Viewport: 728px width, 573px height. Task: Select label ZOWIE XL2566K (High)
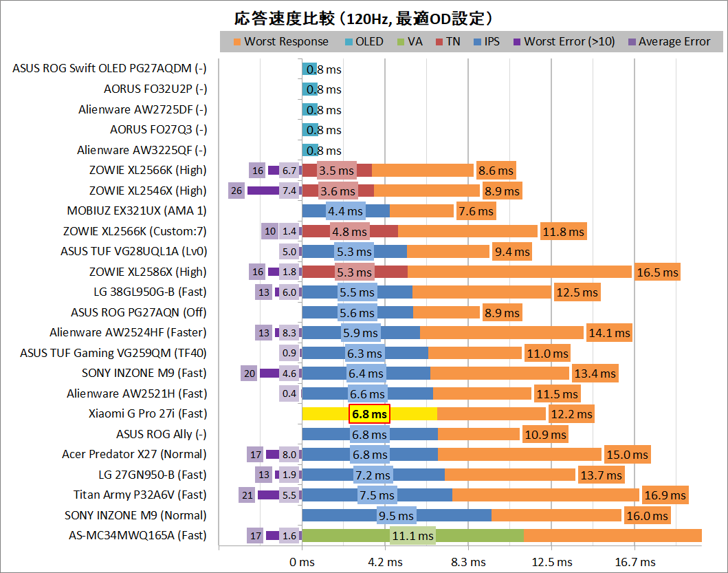pos(148,170)
